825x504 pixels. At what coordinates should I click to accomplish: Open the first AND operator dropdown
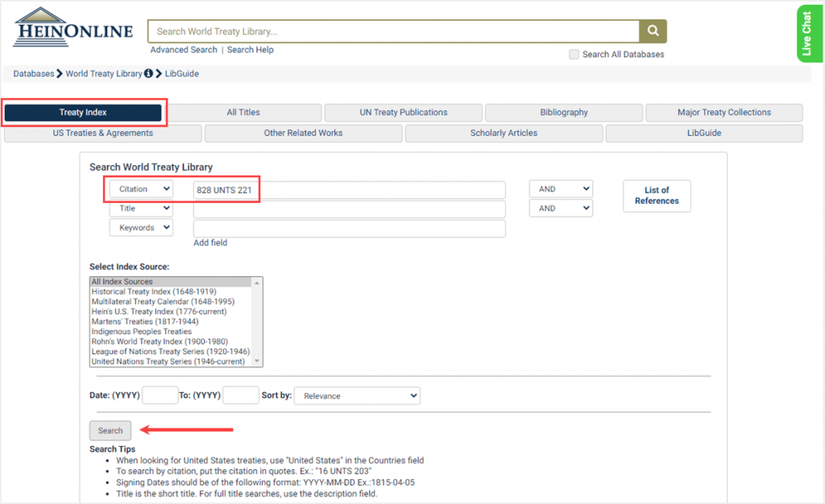[561, 189]
